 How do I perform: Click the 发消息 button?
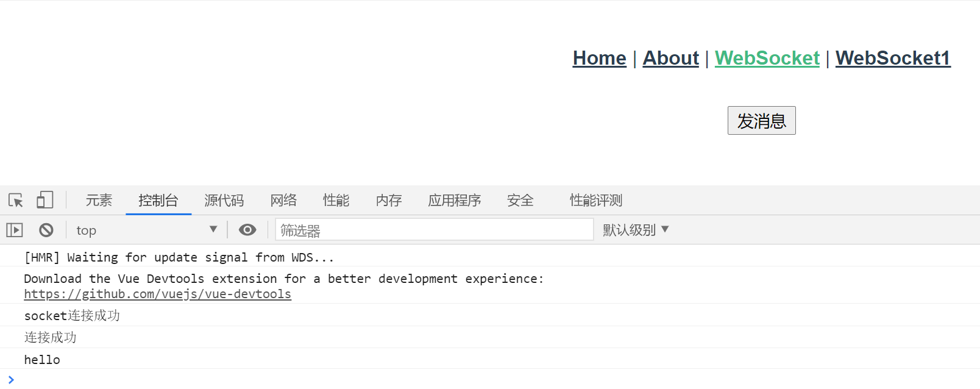point(761,121)
